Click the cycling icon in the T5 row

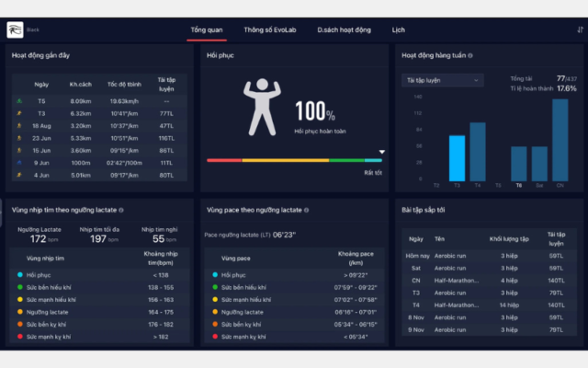[19, 101]
